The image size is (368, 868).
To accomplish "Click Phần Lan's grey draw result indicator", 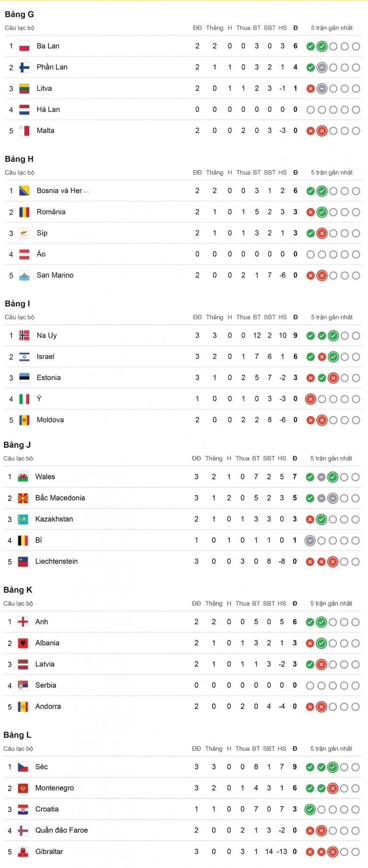I will (322, 67).
